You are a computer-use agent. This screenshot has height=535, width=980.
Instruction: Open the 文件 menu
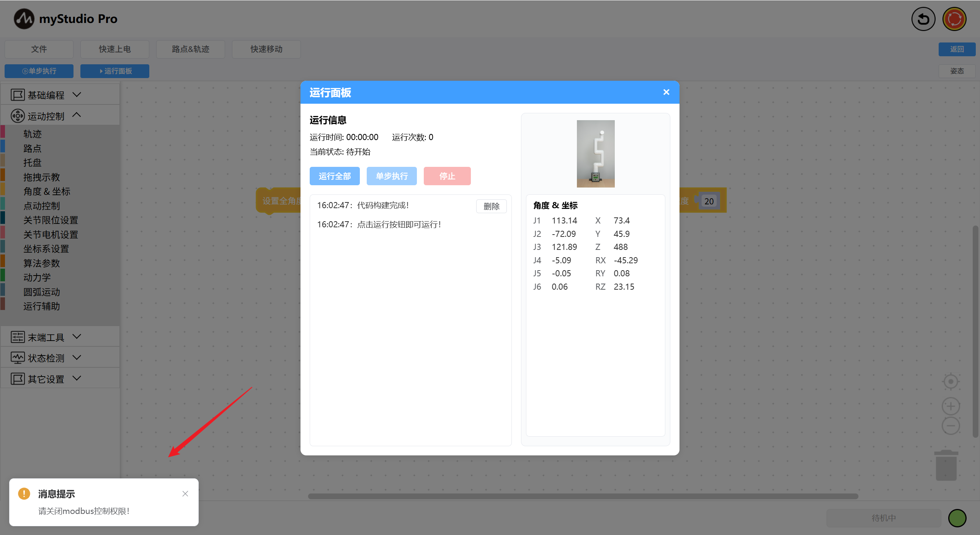tap(39, 49)
